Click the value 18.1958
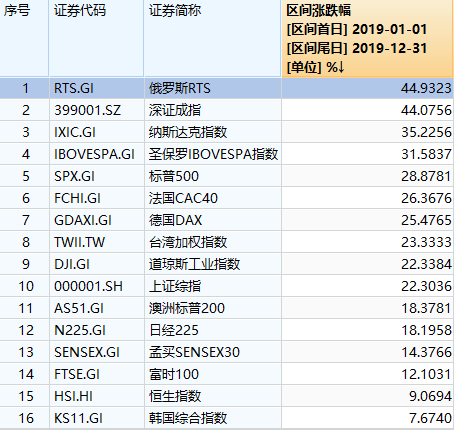457x435 pixels. (426, 330)
